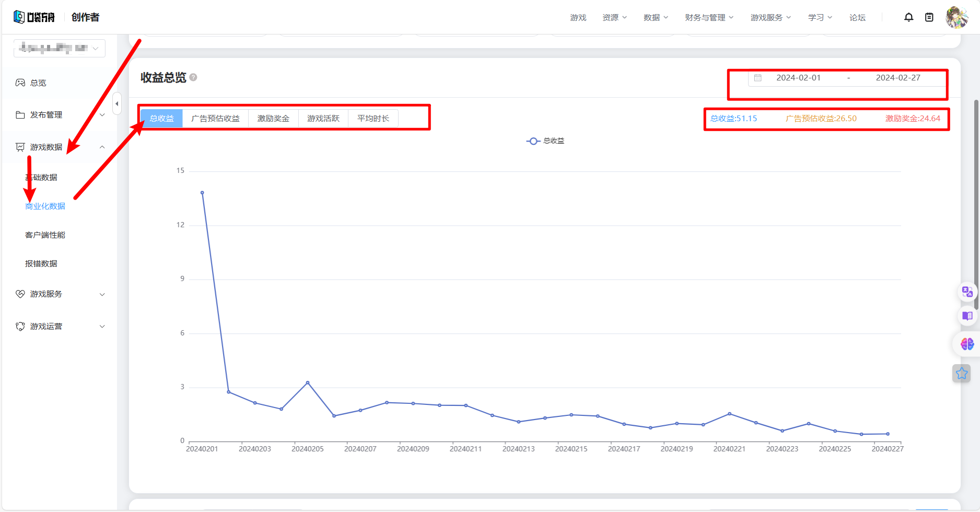Open the user avatar menu

956,17
